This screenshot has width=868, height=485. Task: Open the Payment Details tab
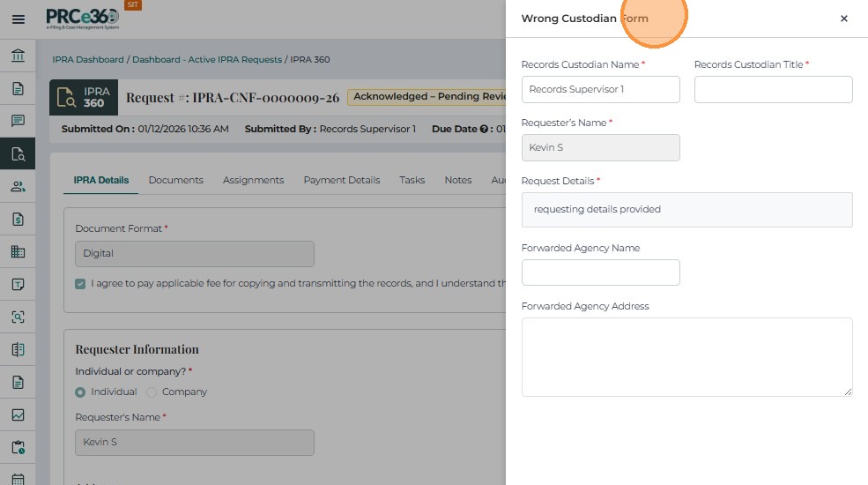(341, 180)
